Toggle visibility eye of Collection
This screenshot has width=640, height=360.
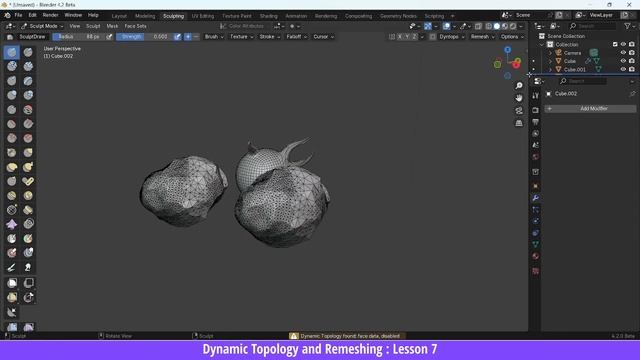coord(623,44)
